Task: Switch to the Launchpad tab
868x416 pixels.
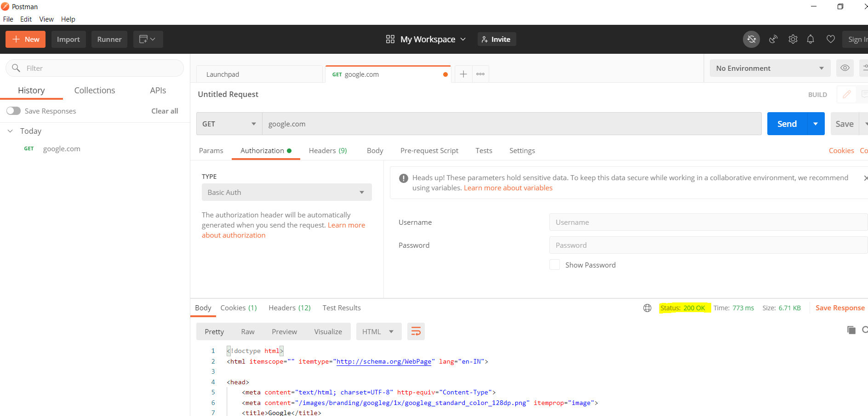Action: click(x=259, y=74)
